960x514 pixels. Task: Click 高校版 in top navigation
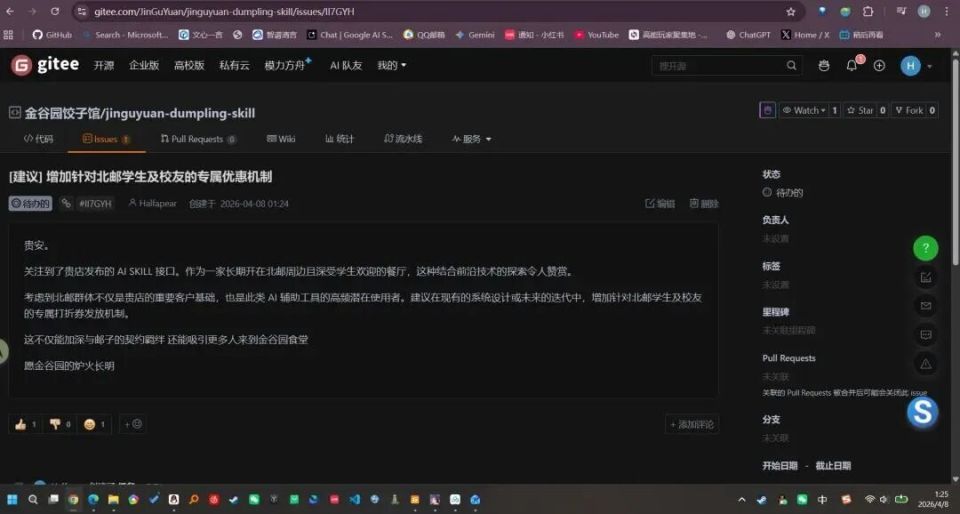[x=189, y=65]
